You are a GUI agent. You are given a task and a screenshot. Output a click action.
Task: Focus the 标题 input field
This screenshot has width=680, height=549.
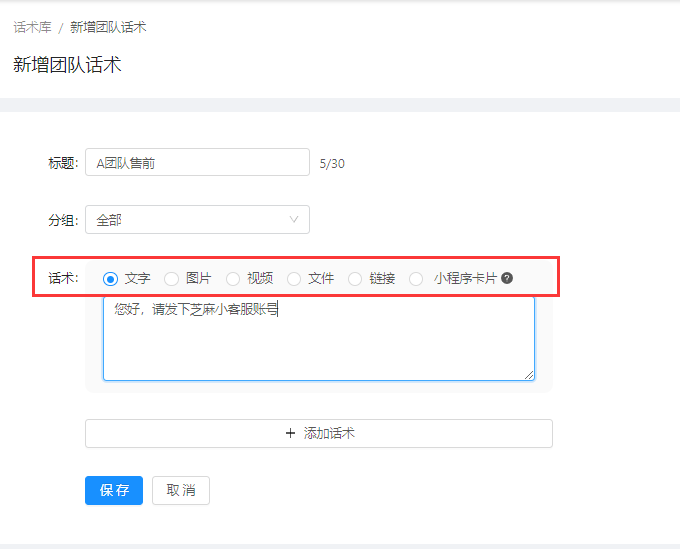tap(197, 162)
